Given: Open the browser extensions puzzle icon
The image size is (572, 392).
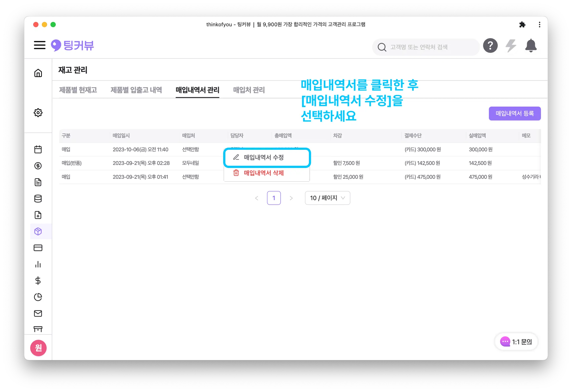Looking at the screenshot, I should coord(522,25).
